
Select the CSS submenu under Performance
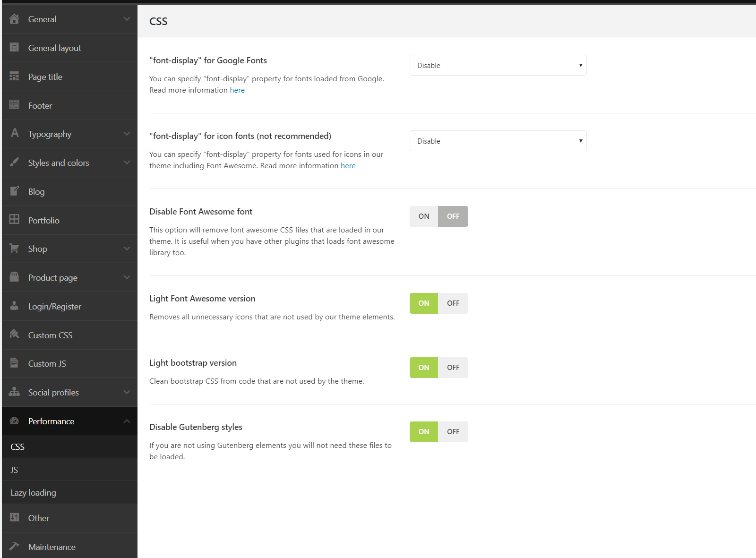(x=69, y=446)
